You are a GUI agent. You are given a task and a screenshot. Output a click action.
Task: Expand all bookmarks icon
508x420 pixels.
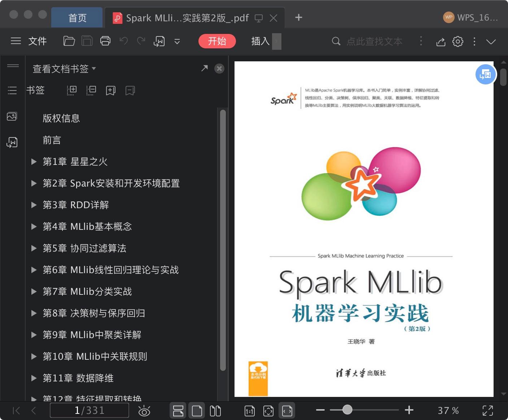pyautogui.click(x=72, y=90)
